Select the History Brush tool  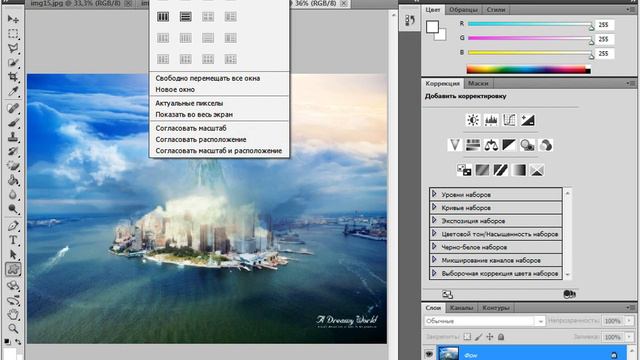pyautogui.click(x=13, y=151)
